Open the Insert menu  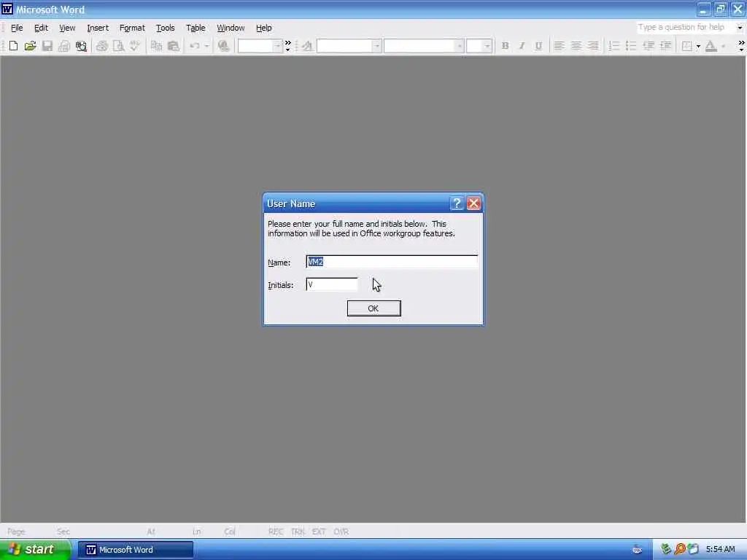click(98, 28)
